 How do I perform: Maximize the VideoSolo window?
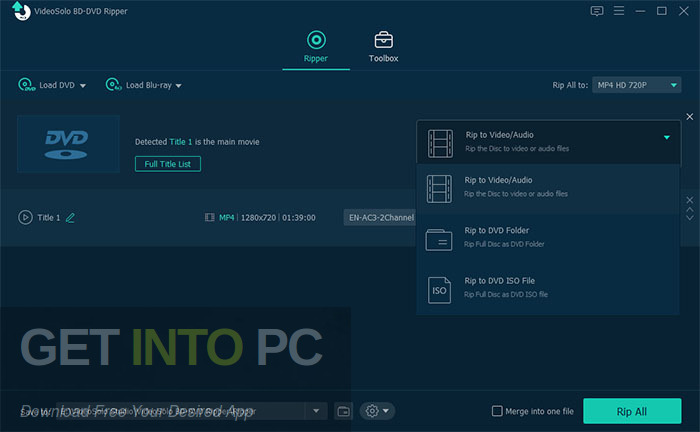[x=662, y=11]
